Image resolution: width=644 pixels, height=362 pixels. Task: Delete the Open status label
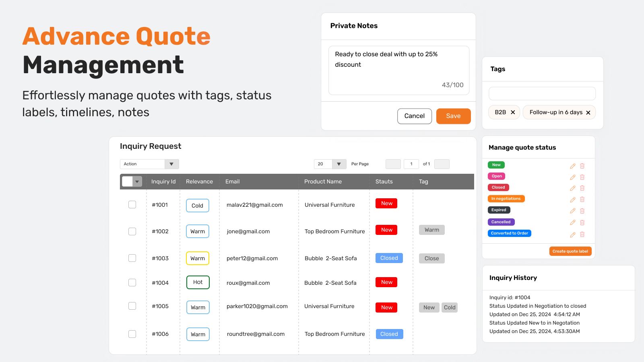tap(582, 177)
